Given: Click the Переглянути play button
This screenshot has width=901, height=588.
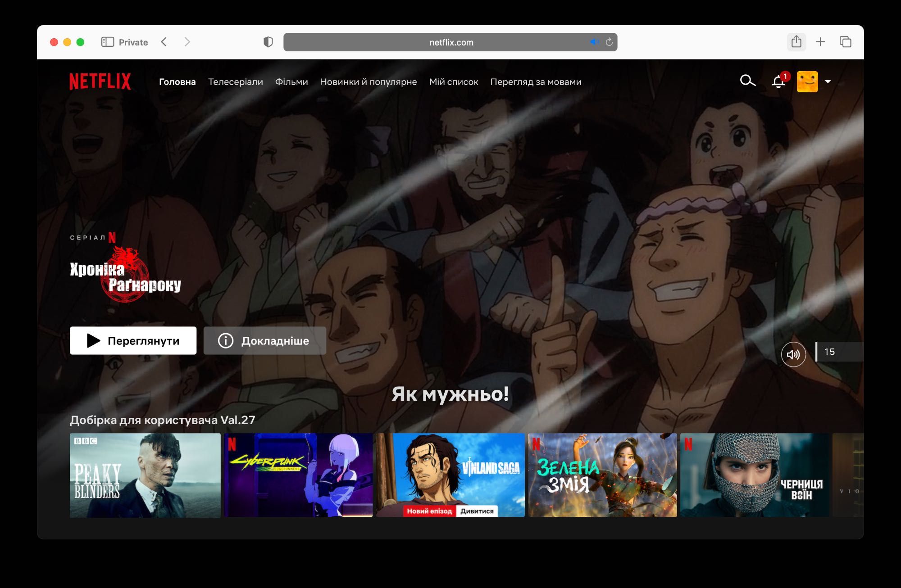Looking at the screenshot, I should 133,340.
